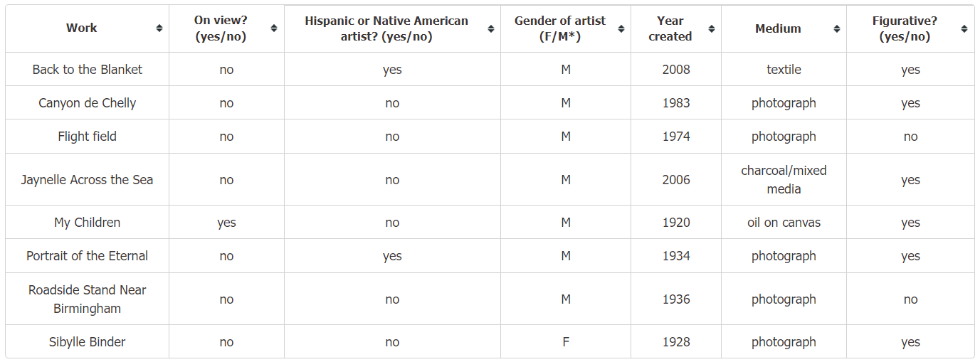Sort by Year created header label
Screen dimensions: 980x362
670,28
